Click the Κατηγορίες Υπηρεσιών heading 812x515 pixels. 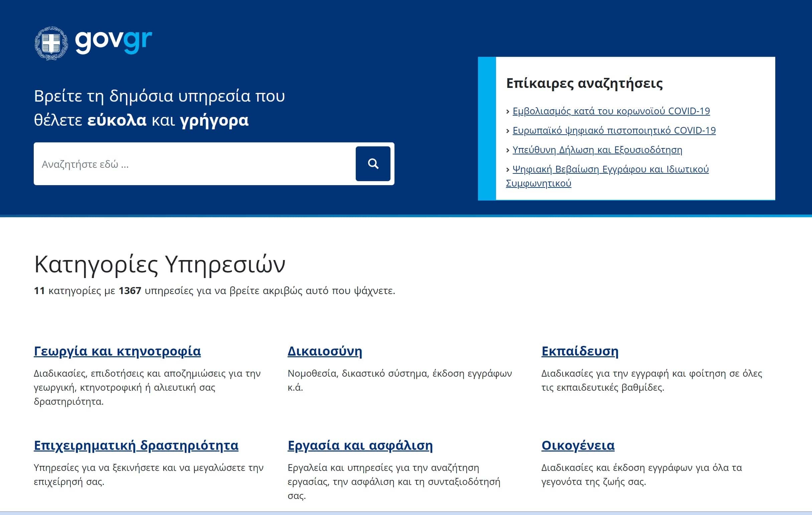click(x=160, y=264)
